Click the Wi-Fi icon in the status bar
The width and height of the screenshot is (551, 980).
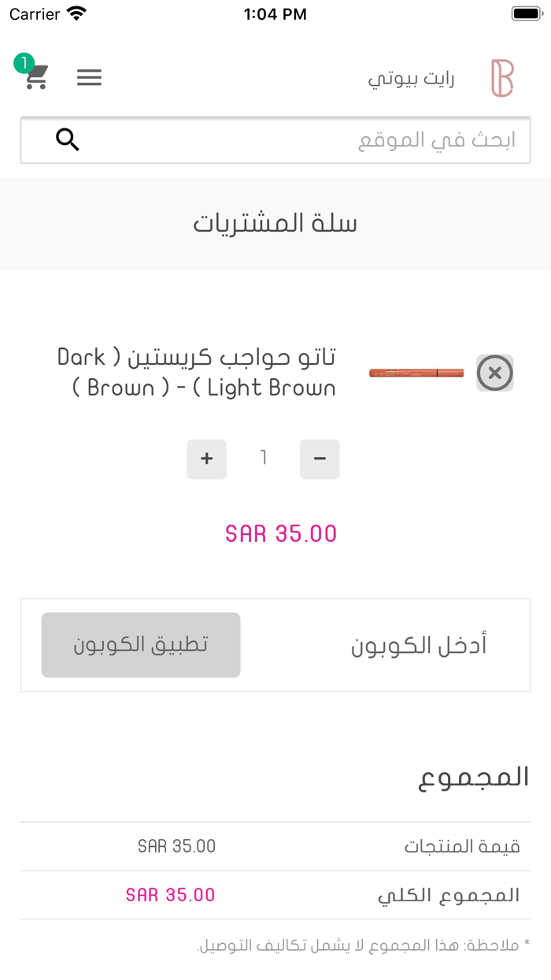pyautogui.click(x=76, y=13)
